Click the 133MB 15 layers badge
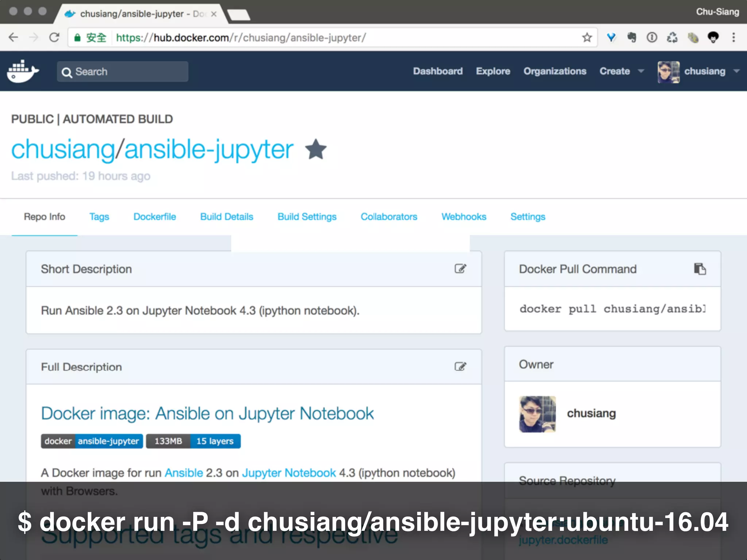This screenshot has width=747, height=560. click(x=193, y=441)
